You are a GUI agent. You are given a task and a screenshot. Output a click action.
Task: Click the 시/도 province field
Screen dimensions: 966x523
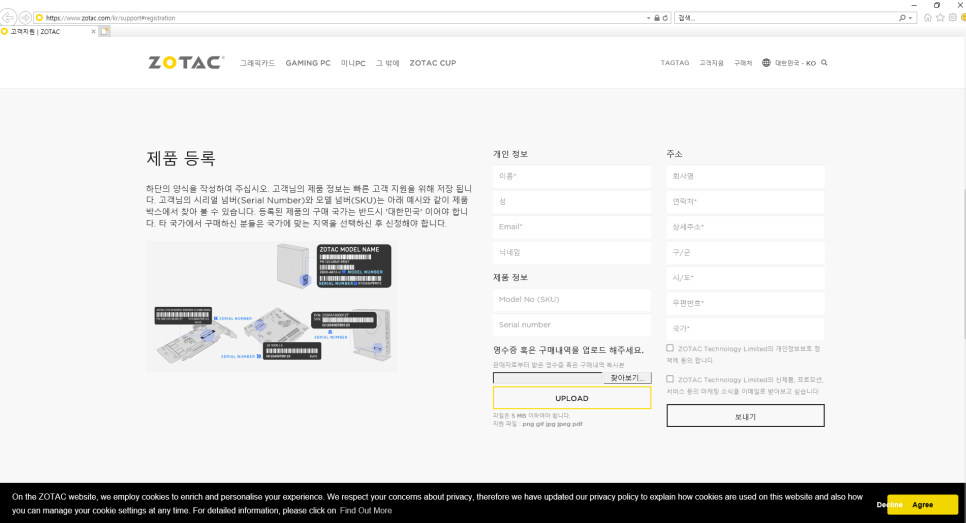pos(745,278)
